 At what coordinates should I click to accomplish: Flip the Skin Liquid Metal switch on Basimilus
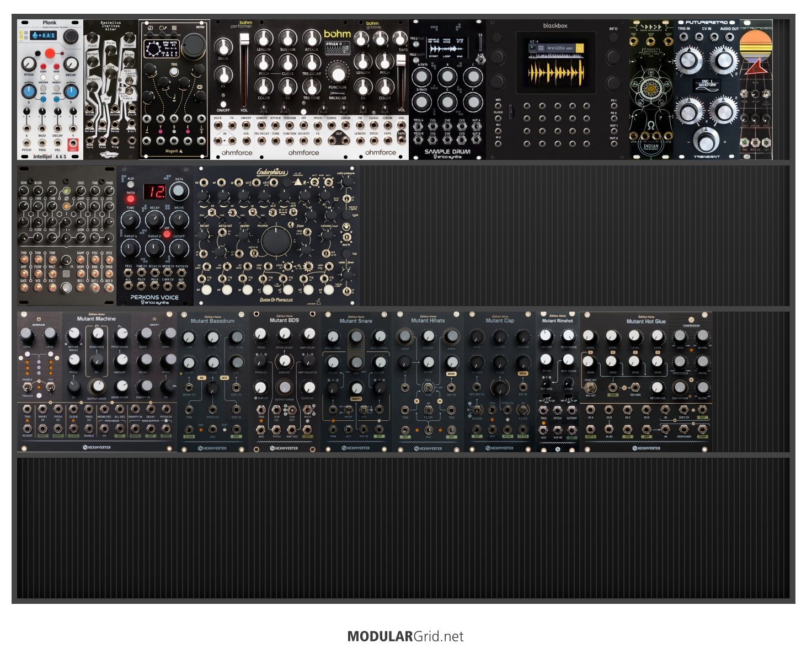[x=129, y=82]
